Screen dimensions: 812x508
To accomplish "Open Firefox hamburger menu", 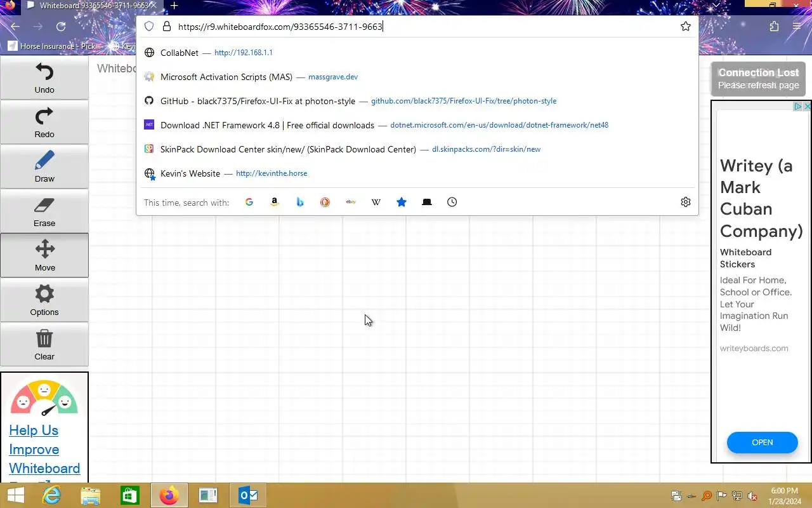I will click(x=797, y=27).
